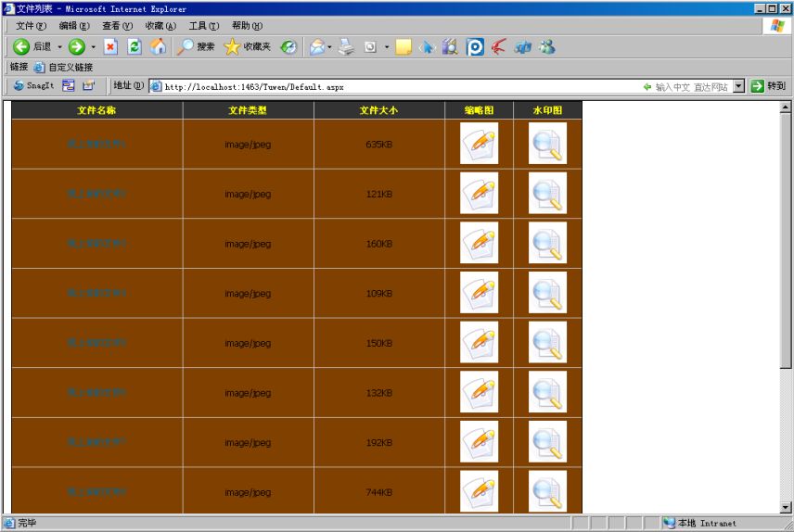This screenshot has width=794, height=532.
Task: Open the file name link of the 744KB row
Action: click(96, 491)
